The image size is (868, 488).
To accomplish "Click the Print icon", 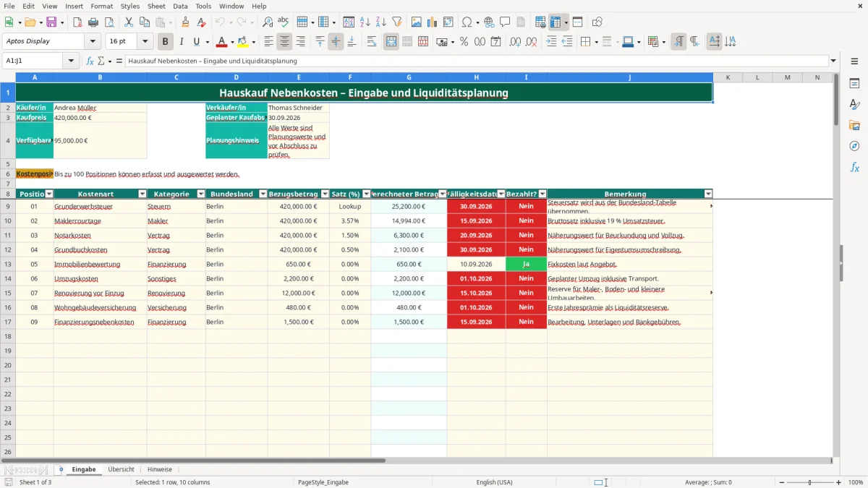I will pos(93,22).
